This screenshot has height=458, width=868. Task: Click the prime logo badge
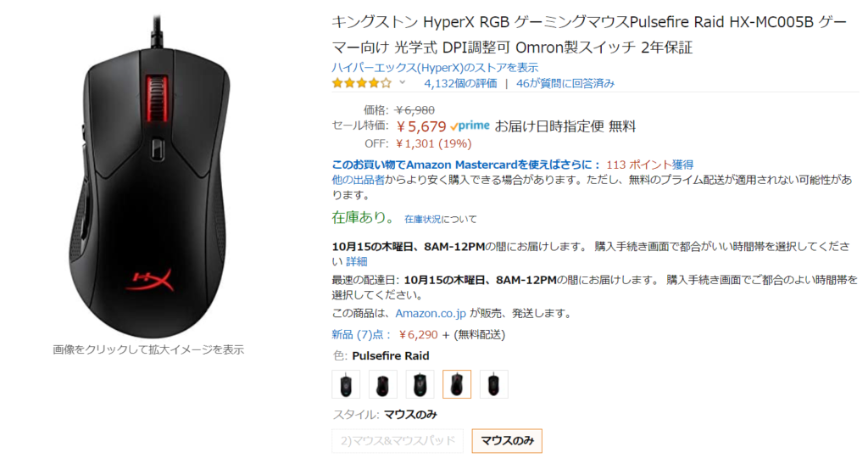point(470,126)
